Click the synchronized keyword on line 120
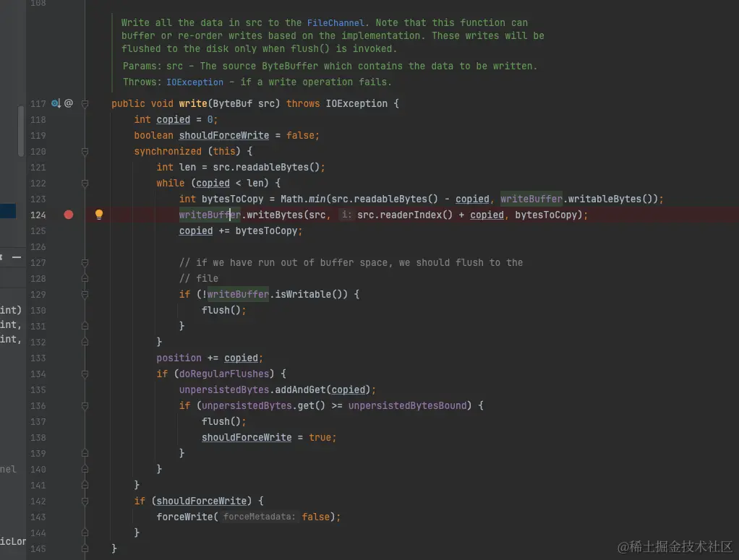Screen dimensions: 739x560 [x=168, y=151]
